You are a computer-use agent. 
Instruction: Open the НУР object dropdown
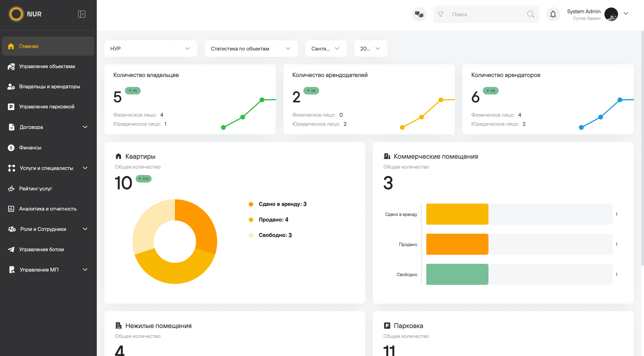tap(151, 49)
